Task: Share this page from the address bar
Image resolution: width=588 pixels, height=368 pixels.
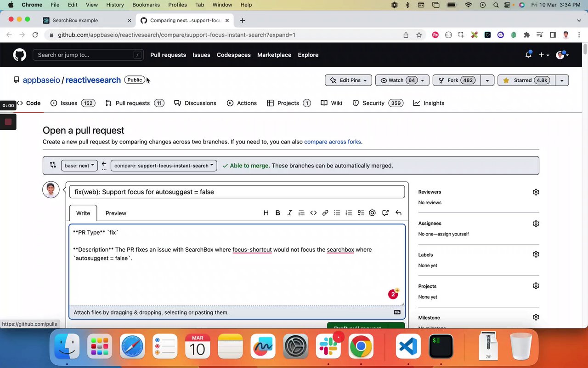Action: pos(406,34)
